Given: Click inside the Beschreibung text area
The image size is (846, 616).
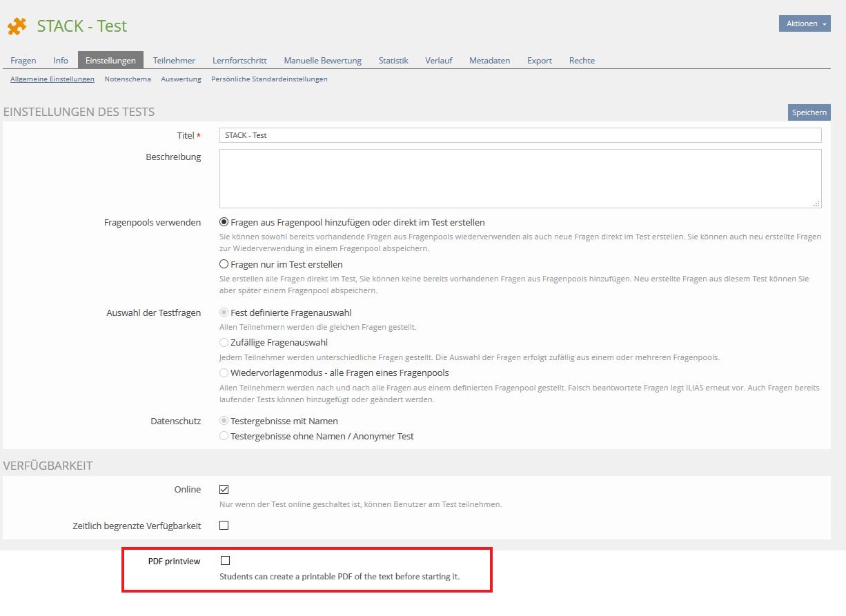Looking at the screenshot, I should click(520, 178).
